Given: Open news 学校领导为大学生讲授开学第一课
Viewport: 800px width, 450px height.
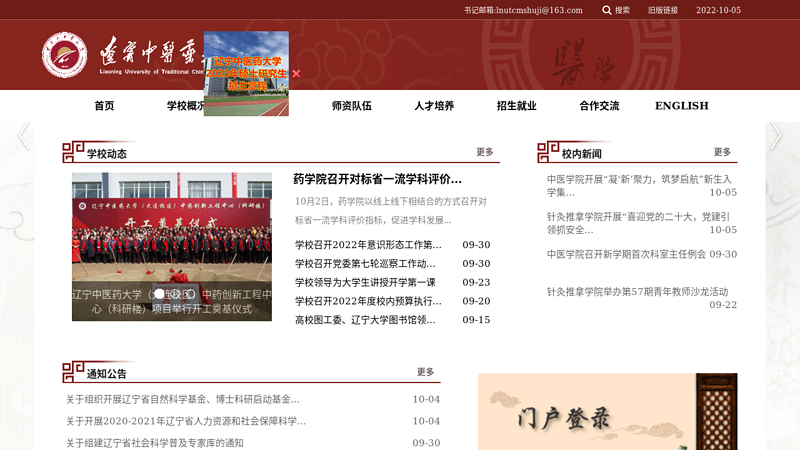Looking at the screenshot, I should coord(365,283).
